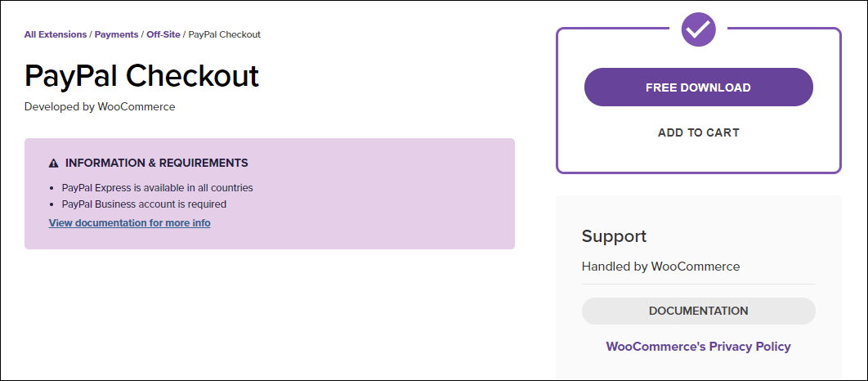Select the PayPal Checkout breadcrumb text
The width and height of the screenshot is (868, 381).
(225, 34)
